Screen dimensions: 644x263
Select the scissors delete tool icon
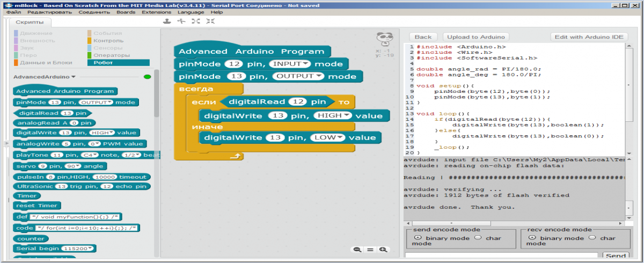point(181,21)
